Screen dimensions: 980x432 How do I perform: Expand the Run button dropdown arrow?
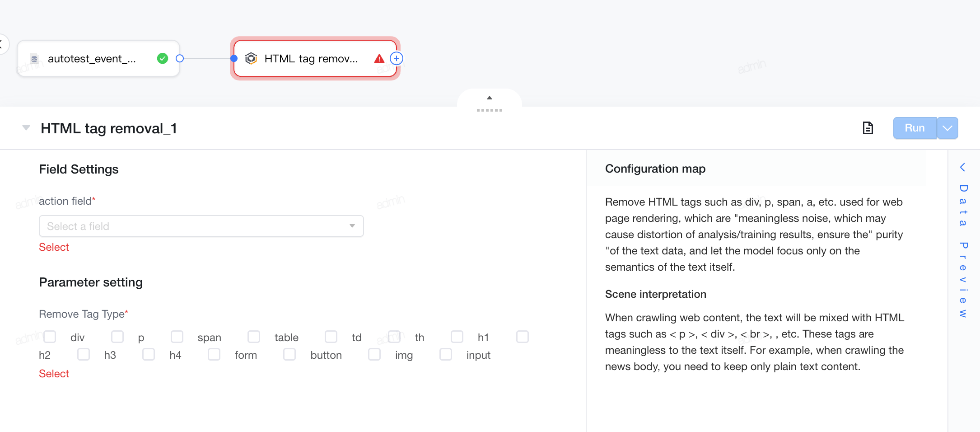point(947,128)
